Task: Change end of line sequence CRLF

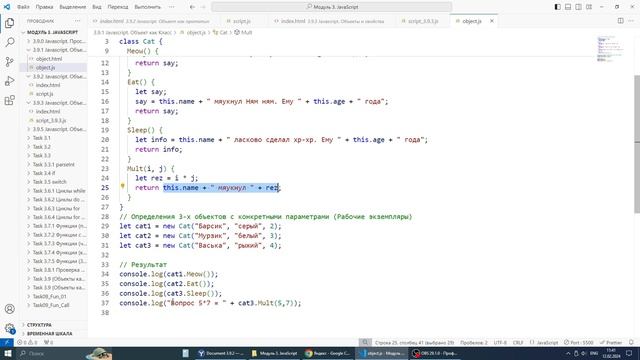Action: [x=518, y=342]
